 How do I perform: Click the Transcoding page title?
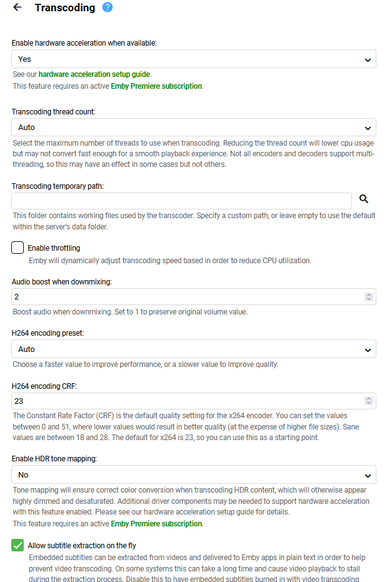click(65, 8)
